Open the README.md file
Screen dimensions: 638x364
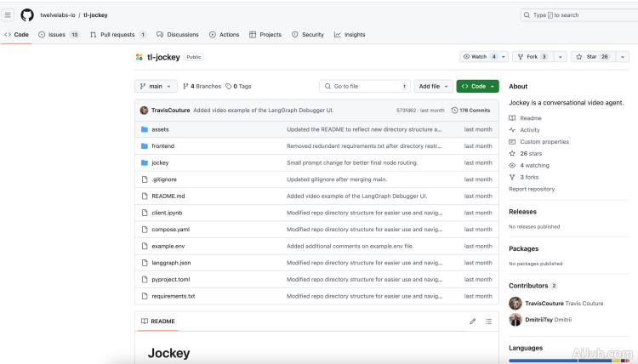click(168, 196)
